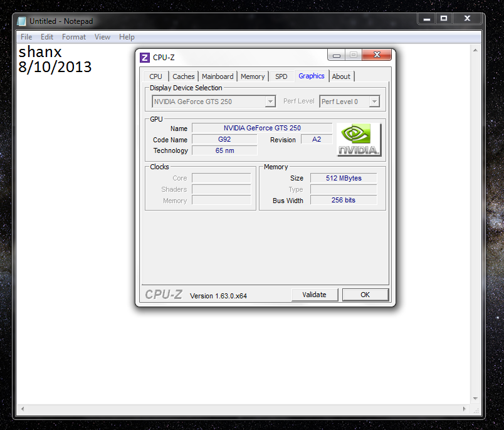
Task: Click the CPU-Z logo icon in title bar
Action: (145, 58)
